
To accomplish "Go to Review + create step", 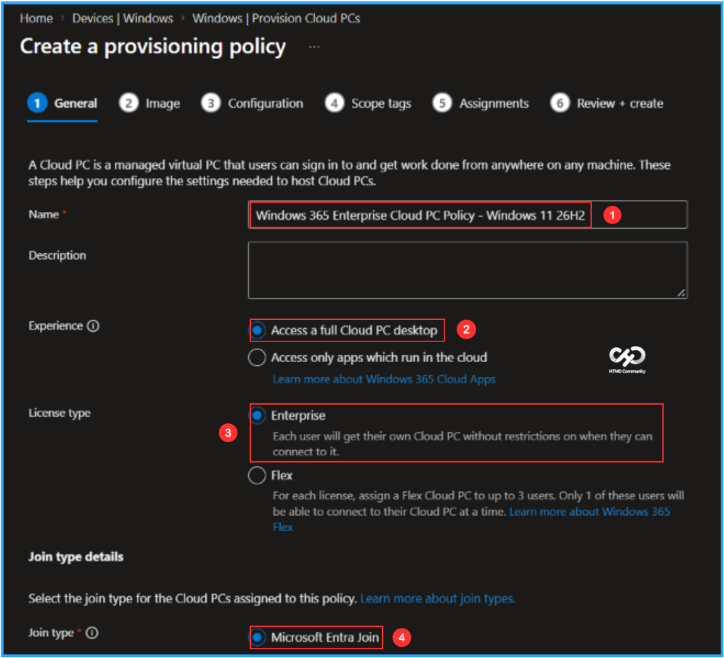I will [x=607, y=103].
